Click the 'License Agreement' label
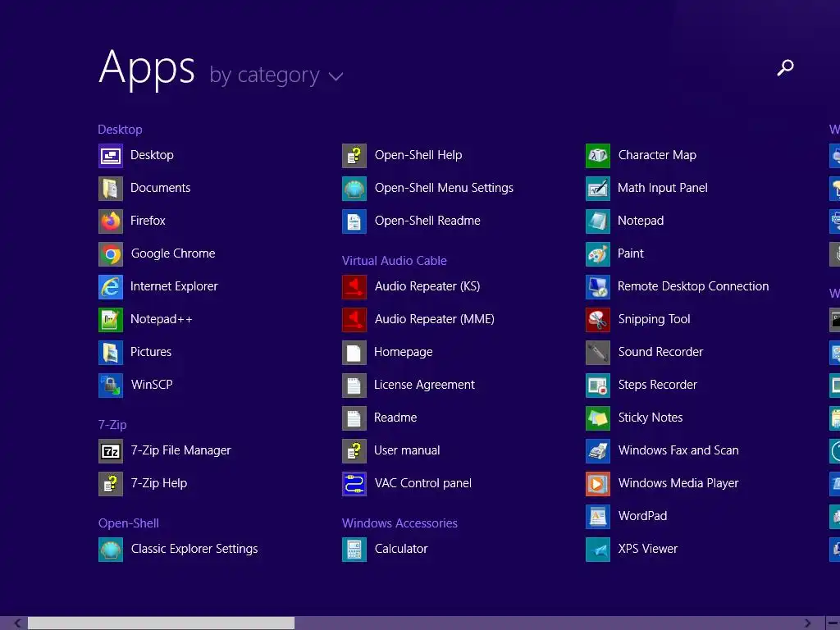Screen dimensions: 840x630 point(424,385)
